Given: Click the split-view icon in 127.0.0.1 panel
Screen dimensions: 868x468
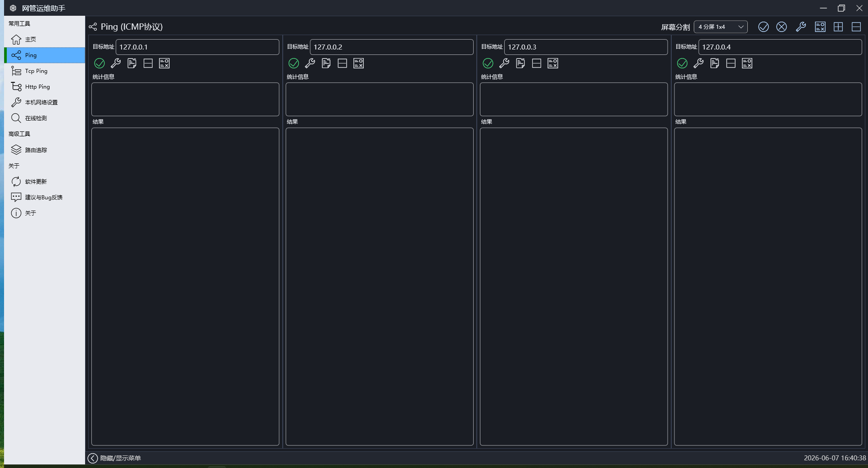Looking at the screenshot, I should 148,63.
